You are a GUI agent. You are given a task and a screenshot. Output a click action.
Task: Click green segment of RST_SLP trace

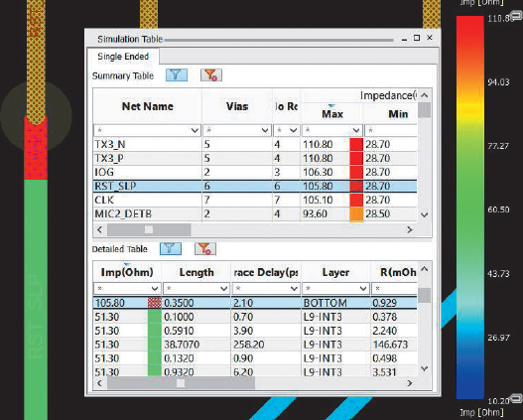click(x=36, y=300)
